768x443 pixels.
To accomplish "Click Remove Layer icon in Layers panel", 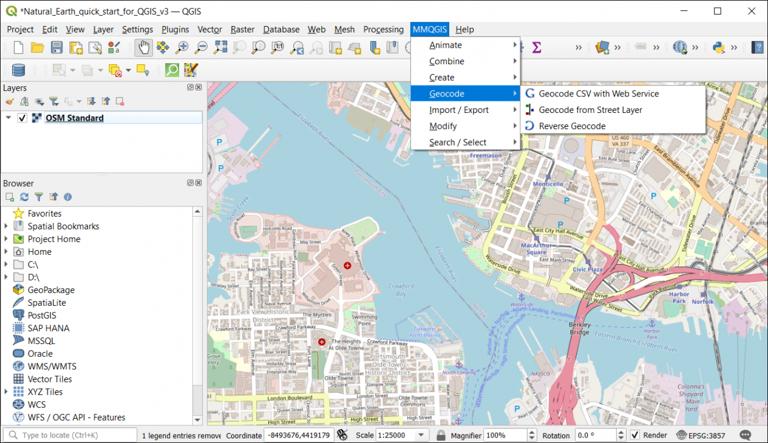I will pos(120,101).
